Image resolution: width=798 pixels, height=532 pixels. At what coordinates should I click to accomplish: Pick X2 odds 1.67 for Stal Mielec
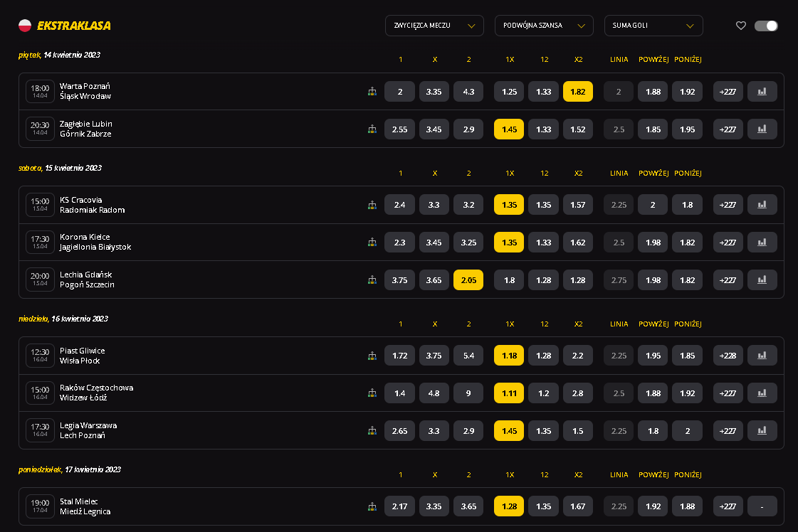pyautogui.click(x=577, y=506)
